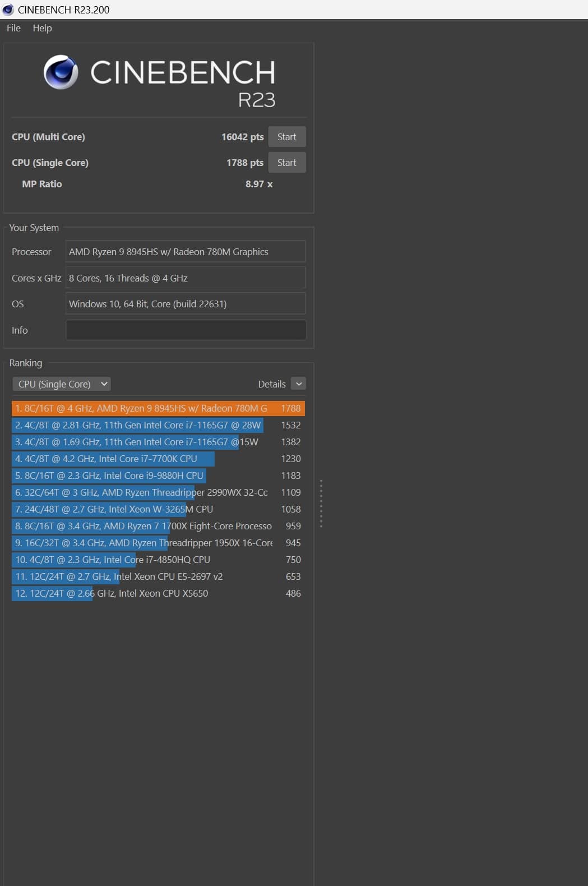Select the Xeon X5650 ranking row
The height and width of the screenshot is (886, 588).
(x=158, y=593)
